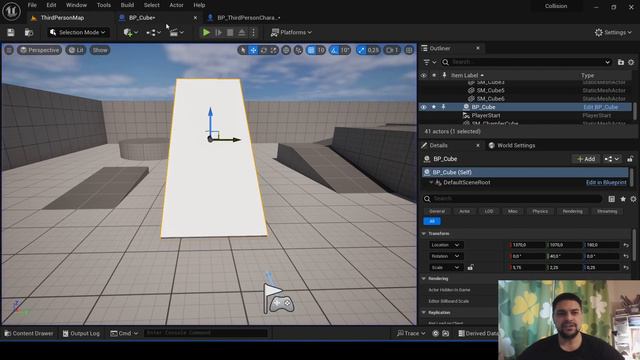Open the Window menu
This screenshot has height=360, width=640.
76,5
